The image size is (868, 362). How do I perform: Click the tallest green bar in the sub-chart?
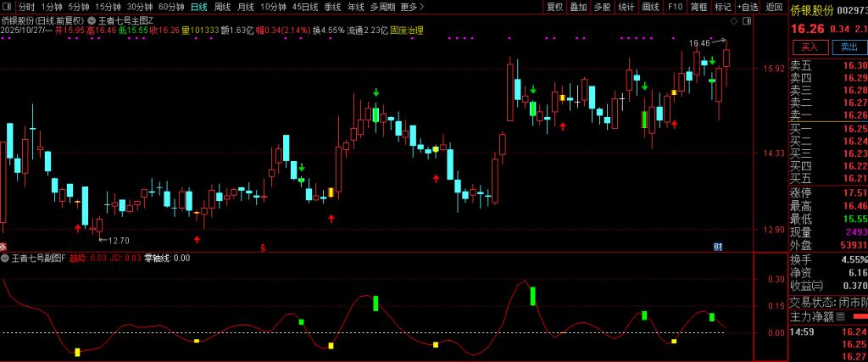[x=532, y=296]
